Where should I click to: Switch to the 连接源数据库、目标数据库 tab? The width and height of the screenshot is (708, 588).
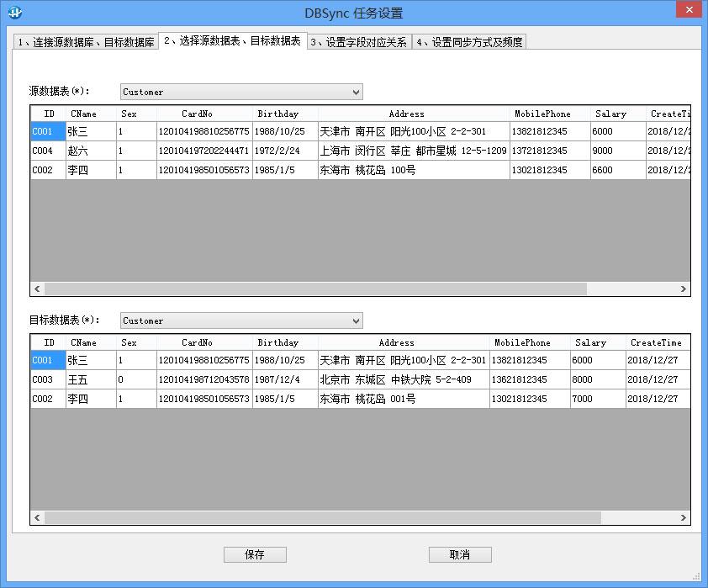[x=84, y=40]
